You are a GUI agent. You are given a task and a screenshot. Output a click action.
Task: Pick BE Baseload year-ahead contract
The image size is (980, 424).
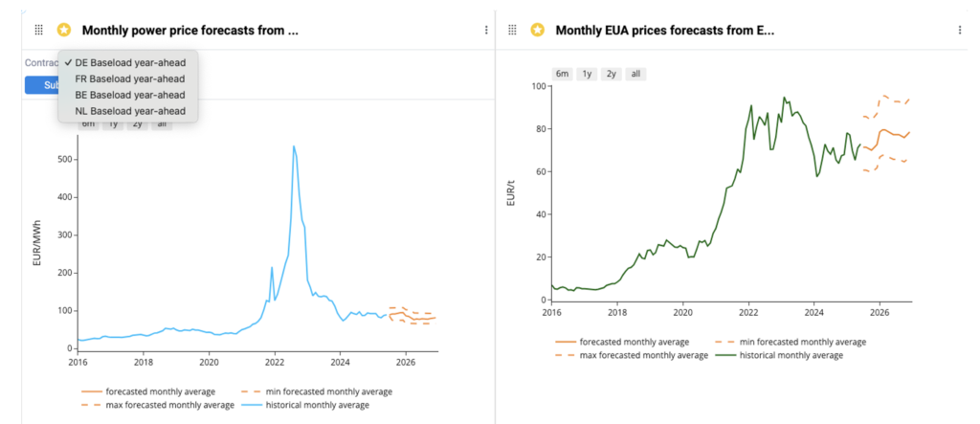(x=129, y=95)
